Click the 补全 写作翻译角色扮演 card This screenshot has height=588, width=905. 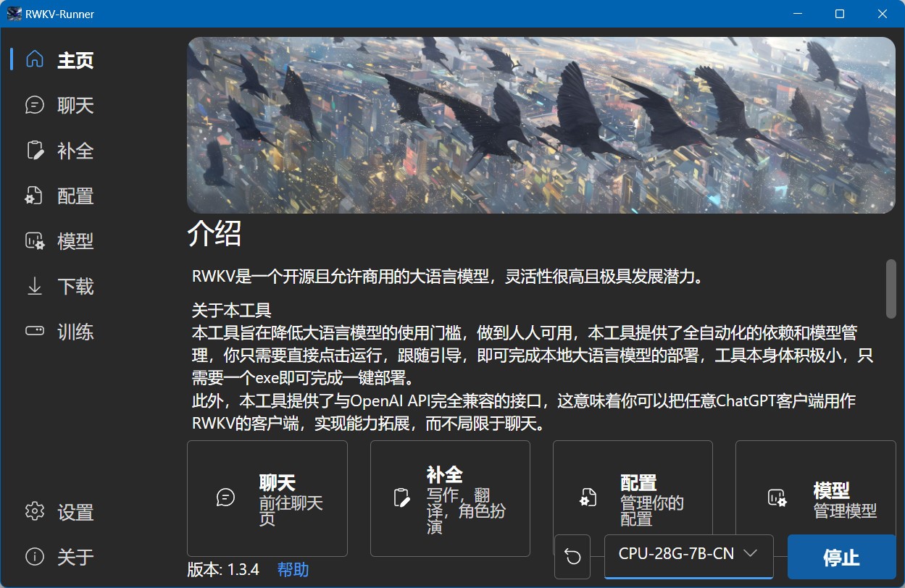click(450, 498)
